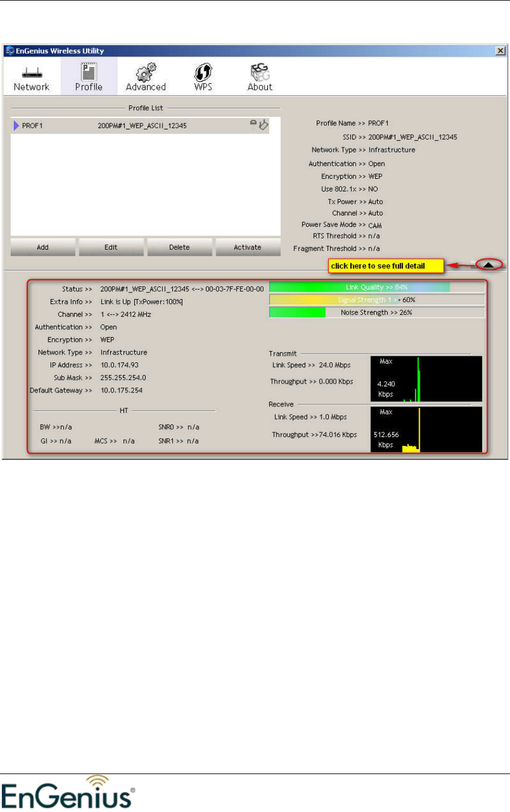The height and width of the screenshot is (812, 510).
Task: Collapse details with the up-arrow button
Action: click(489, 264)
